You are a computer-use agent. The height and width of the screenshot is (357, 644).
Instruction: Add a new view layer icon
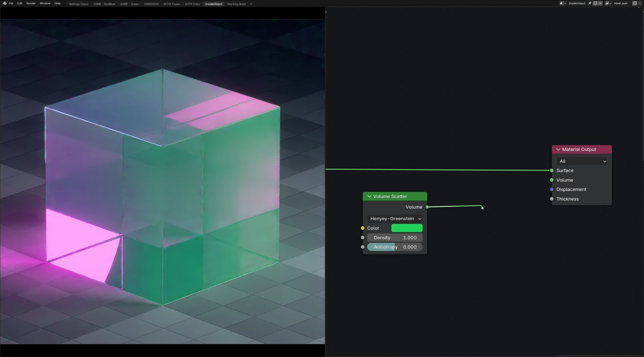(635, 3)
